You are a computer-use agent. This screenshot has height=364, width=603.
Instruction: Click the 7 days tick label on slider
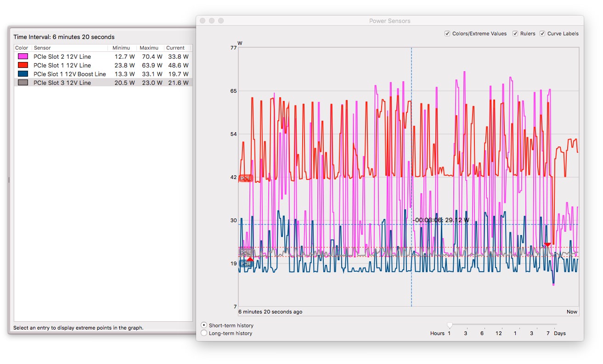tap(547, 333)
